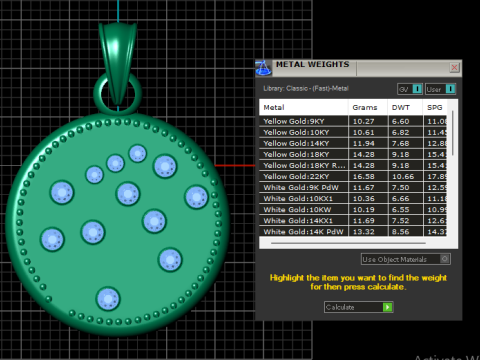
Task: Select the White Gold:14KX1 row
Action: coord(353,220)
